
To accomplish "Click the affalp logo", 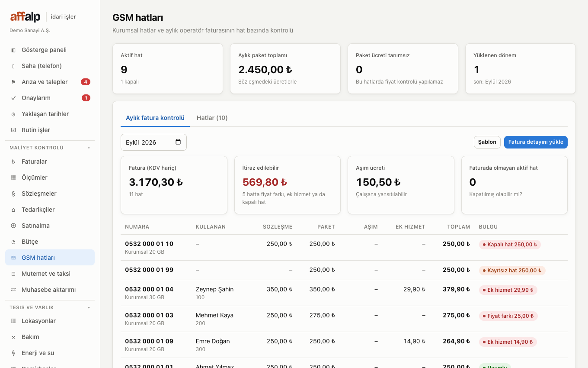I will point(26,17).
